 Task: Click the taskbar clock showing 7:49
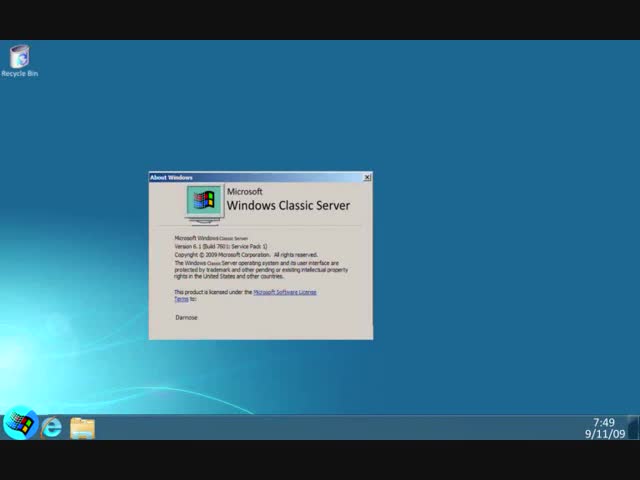(x=604, y=422)
